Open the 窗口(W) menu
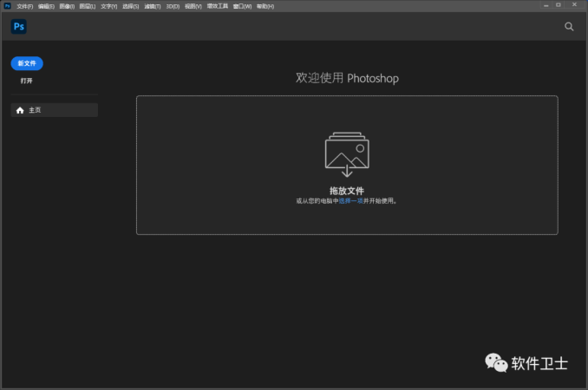The height and width of the screenshot is (390, 588). coord(242,6)
